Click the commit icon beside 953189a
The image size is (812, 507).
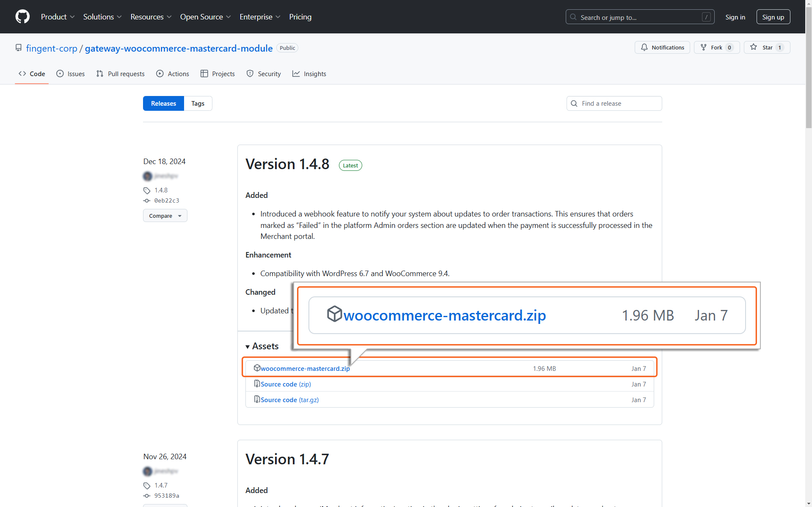click(x=147, y=496)
